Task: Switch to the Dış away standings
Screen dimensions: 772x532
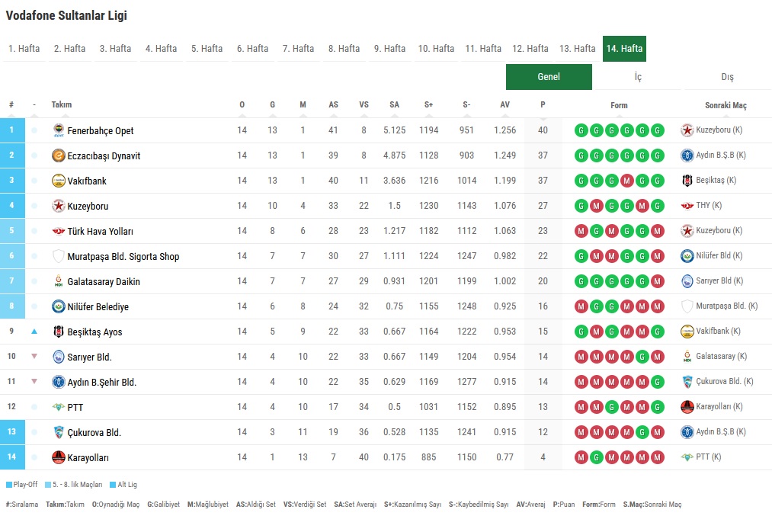Action: click(727, 77)
